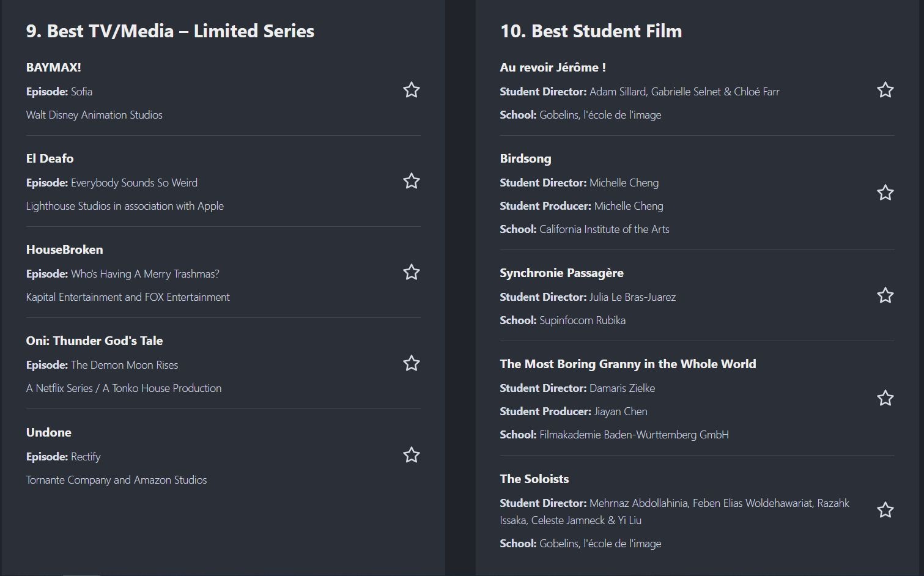Select the Synchronie Passagère title
This screenshot has width=924, height=576.
click(x=561, y=273)
